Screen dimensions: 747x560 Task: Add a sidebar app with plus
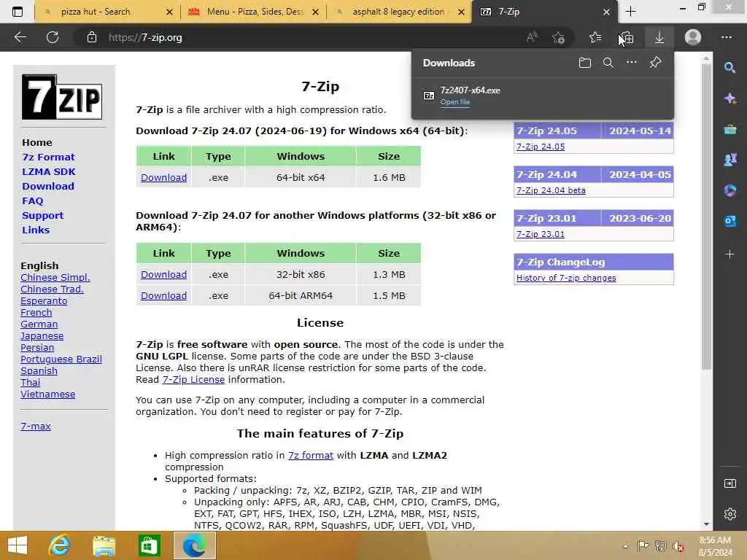(x=729, y=254)
